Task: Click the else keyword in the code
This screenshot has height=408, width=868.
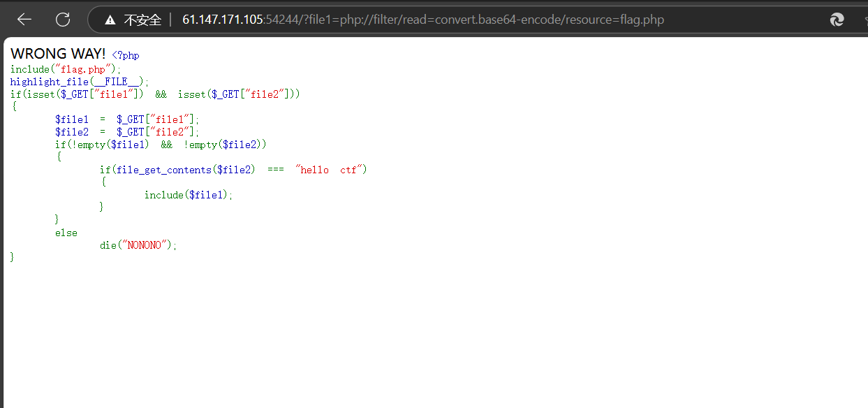Action: (x=66, y=232)
